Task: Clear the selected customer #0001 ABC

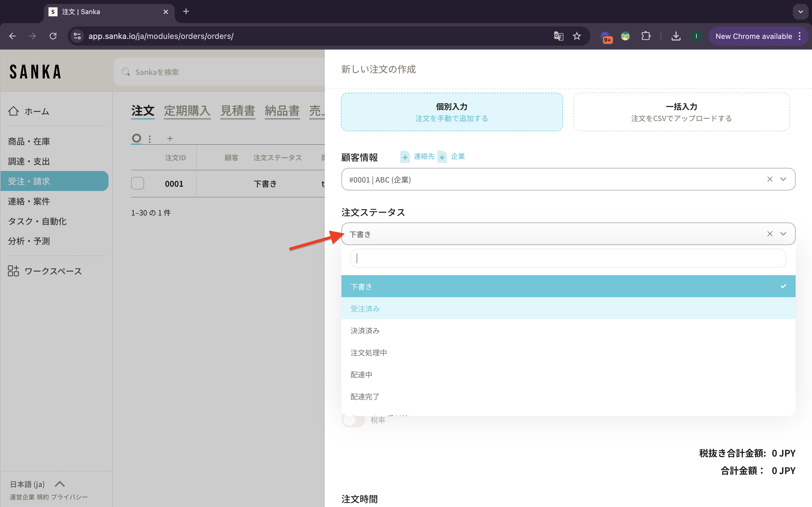Action: 770,179
